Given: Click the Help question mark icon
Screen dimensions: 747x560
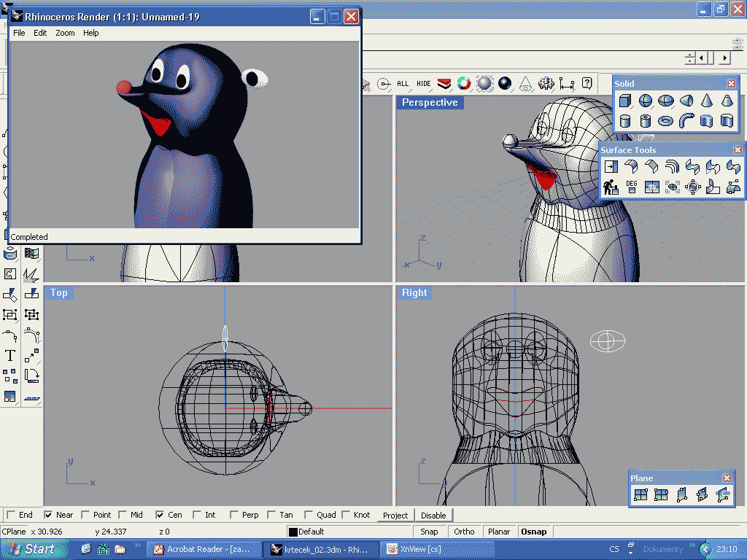Looking at the screenshot, I should point(587,84).
